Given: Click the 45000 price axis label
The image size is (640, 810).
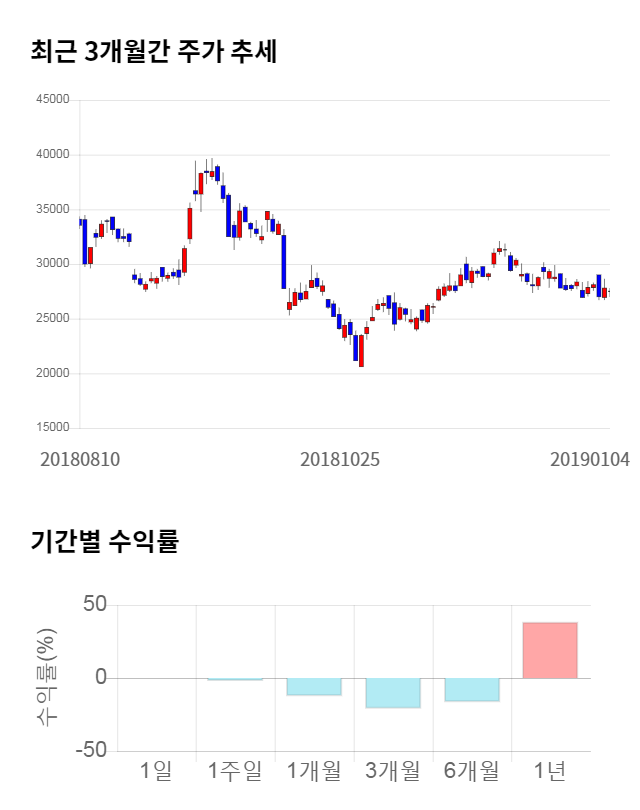Looking at the screenshot, I should click(x=52, y=100).
